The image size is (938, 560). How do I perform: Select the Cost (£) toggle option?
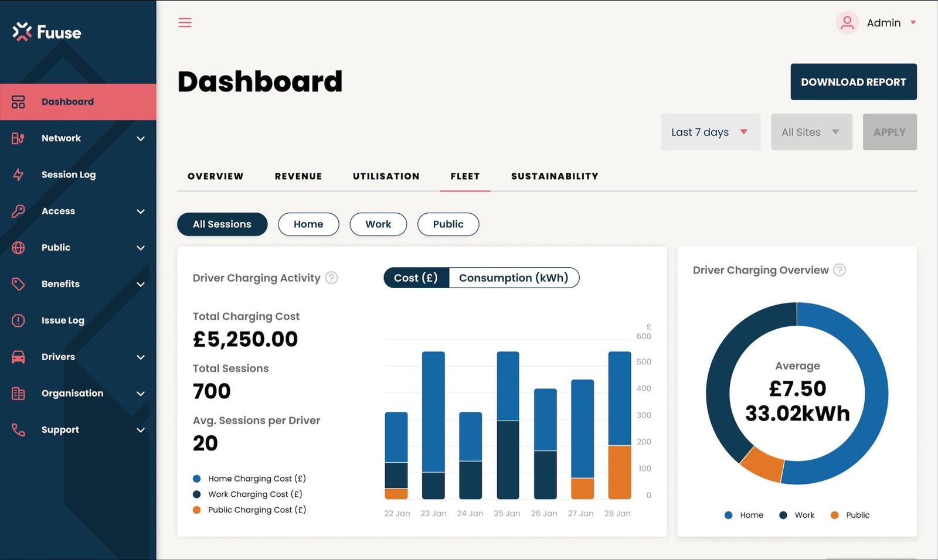(416, 278)
